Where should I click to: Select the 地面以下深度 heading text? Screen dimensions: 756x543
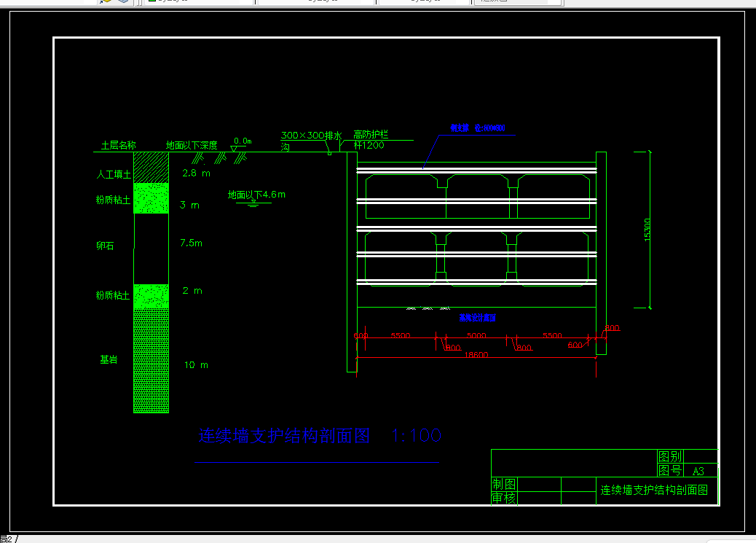click(x=192, y=145)
